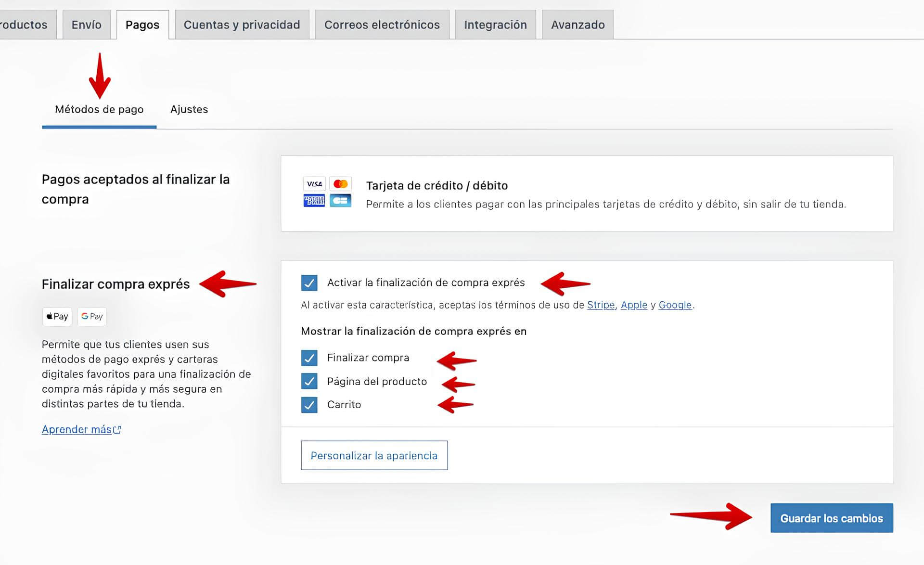
Task: Uncheck Activar la finalización de compra exprés
Action: (x=309, y=282)
